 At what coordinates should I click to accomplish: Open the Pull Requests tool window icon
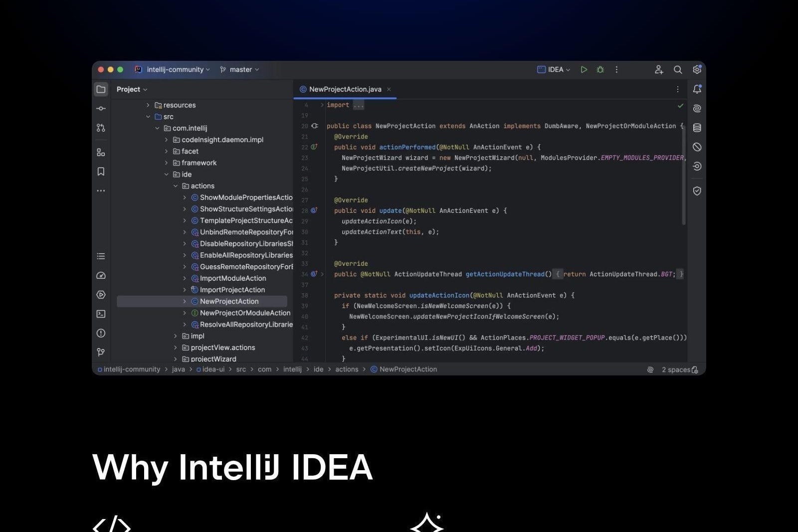pos(101,128)
